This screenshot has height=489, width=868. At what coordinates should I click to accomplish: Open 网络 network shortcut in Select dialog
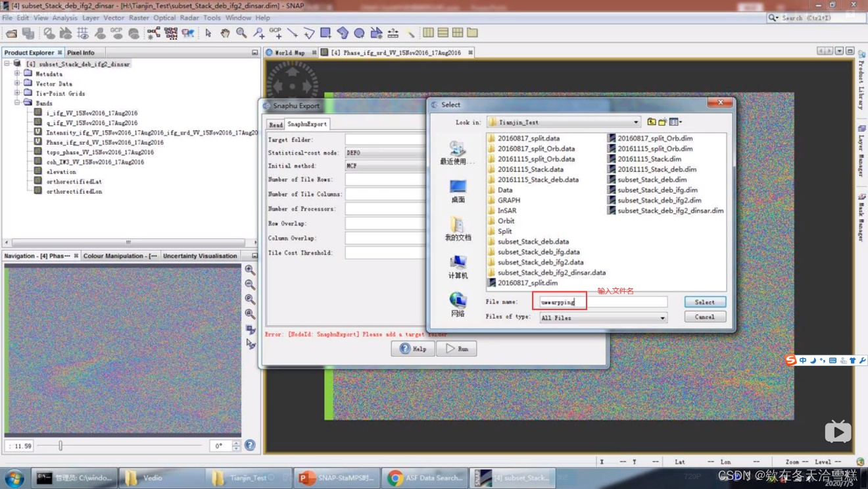[458, 305]
